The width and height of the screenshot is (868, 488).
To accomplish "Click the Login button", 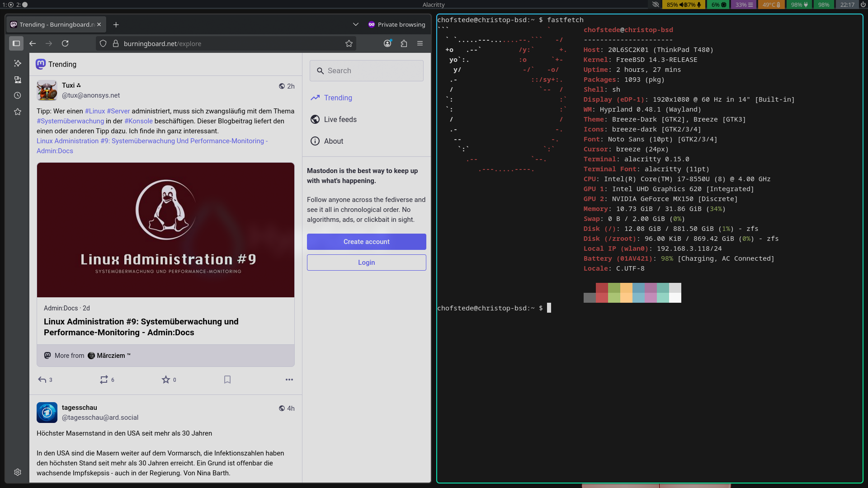I will (x=366, y=263).
